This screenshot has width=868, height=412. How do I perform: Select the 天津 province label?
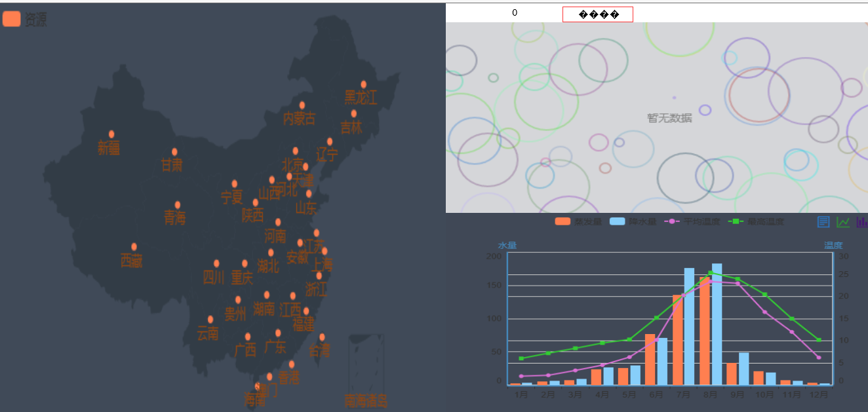pos(303,179)
